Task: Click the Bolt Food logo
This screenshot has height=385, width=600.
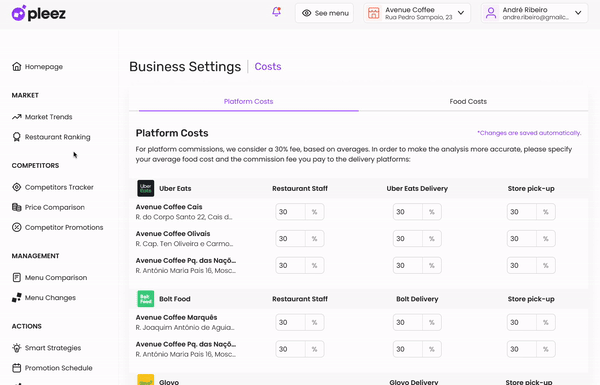Action: [145, 299]
